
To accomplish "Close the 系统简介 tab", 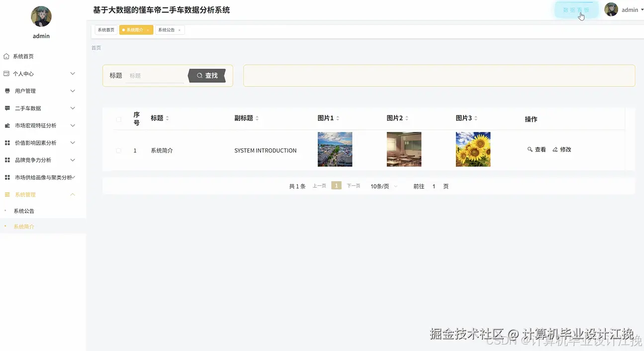I will pos(148,30).
